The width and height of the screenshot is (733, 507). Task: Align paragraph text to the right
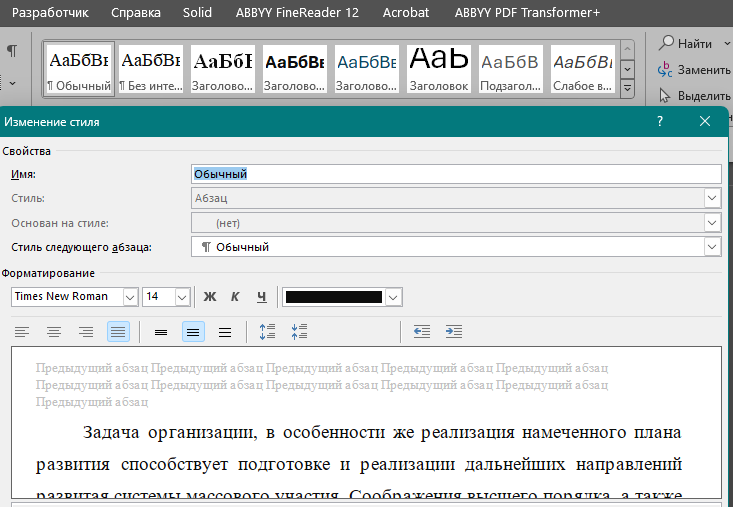click(86, 332)
